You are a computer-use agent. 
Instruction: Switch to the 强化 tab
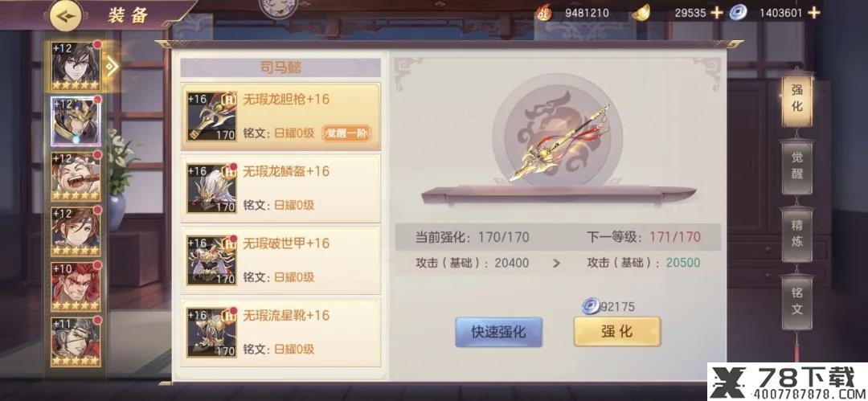point(796,98)
